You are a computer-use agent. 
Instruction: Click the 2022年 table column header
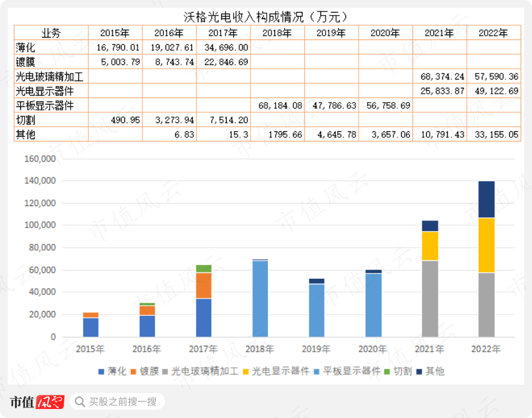(494, 33)
